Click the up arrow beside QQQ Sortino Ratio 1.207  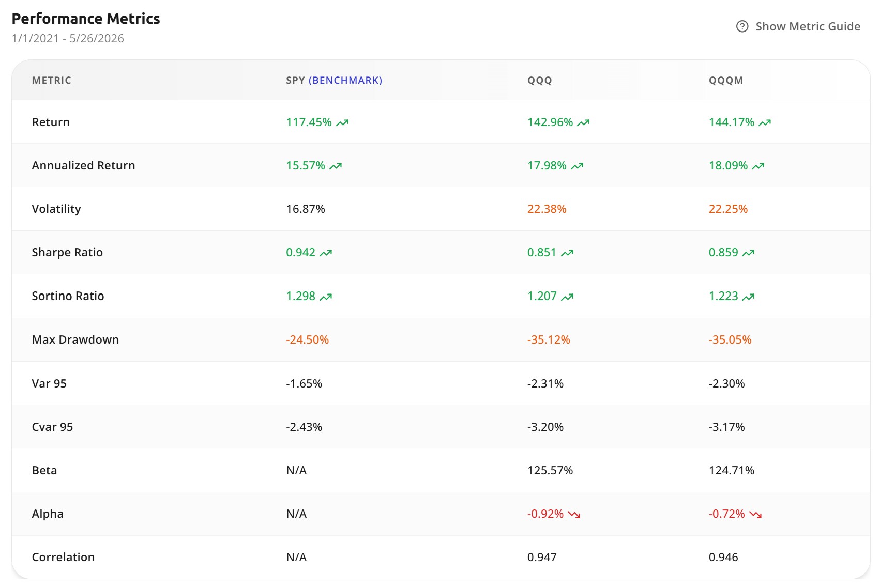click(567, 297)
